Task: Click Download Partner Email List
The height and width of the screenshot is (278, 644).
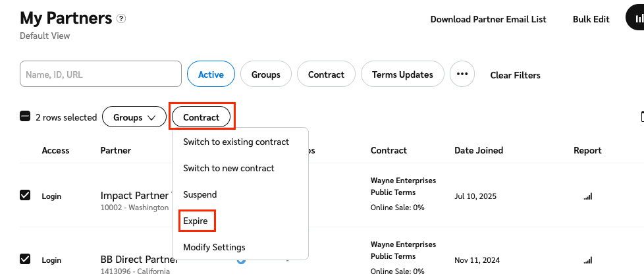Action: pyautogui.click(x=488, y=19)
